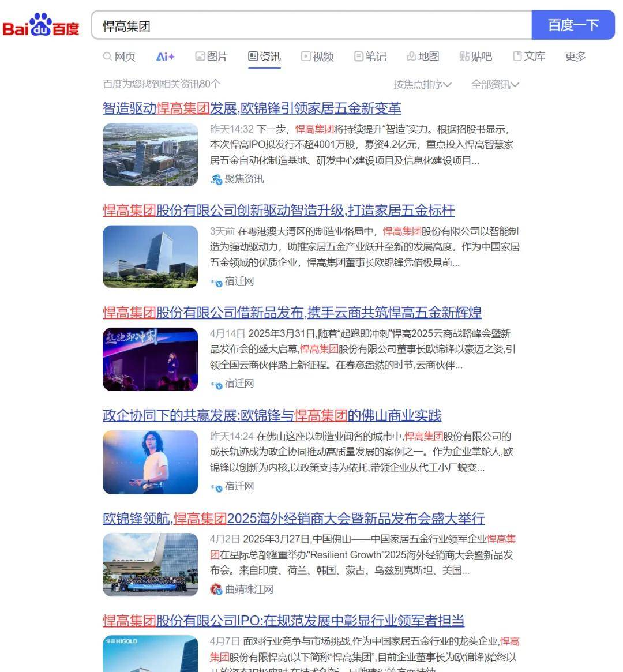Image resolution: width=623 pixels, height=672 pixels.
Task: Click 宿迁网 source icon under 创新驱动智造升级 result
Action: 216,282
